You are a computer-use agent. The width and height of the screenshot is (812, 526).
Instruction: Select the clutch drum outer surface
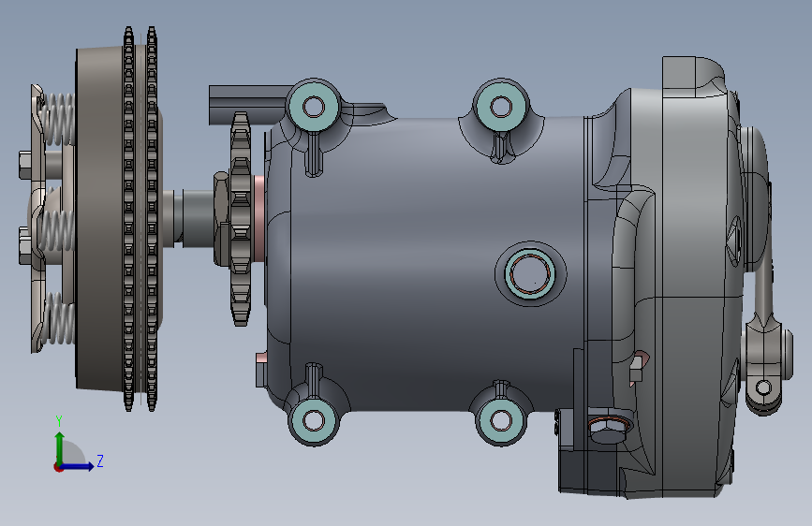click(98, 217)
